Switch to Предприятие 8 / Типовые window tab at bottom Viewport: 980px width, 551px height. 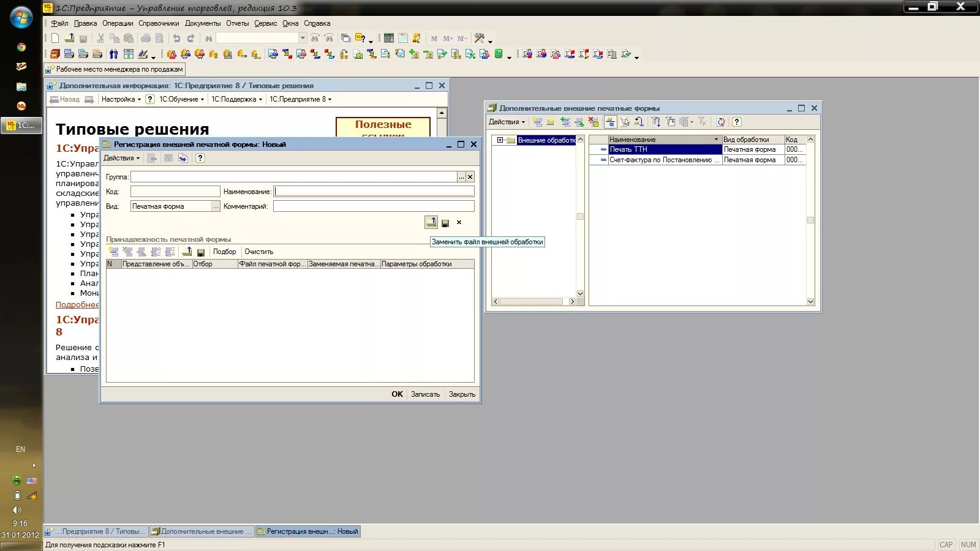coord(97,531)
